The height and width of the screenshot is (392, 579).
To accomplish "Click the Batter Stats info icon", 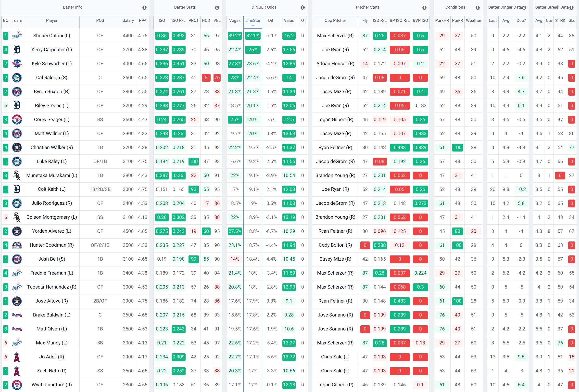I will point(217,8).
